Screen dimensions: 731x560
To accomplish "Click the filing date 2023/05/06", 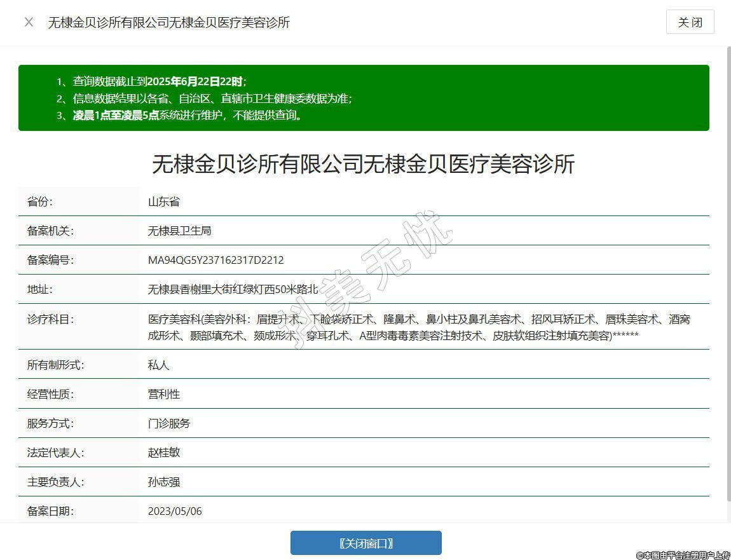I will [x=175, y=511].
